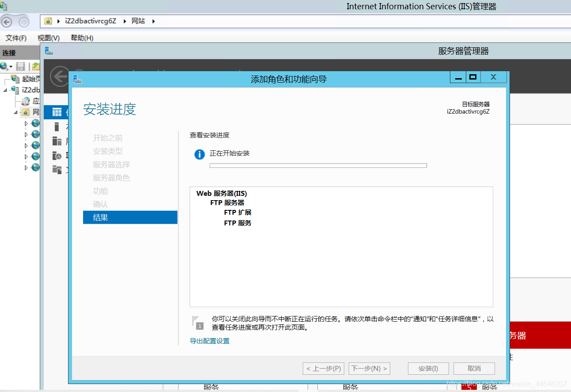571x392 pixels.
Task: Collapse the 网站 sites tree node
Action: tap(16, 112)
